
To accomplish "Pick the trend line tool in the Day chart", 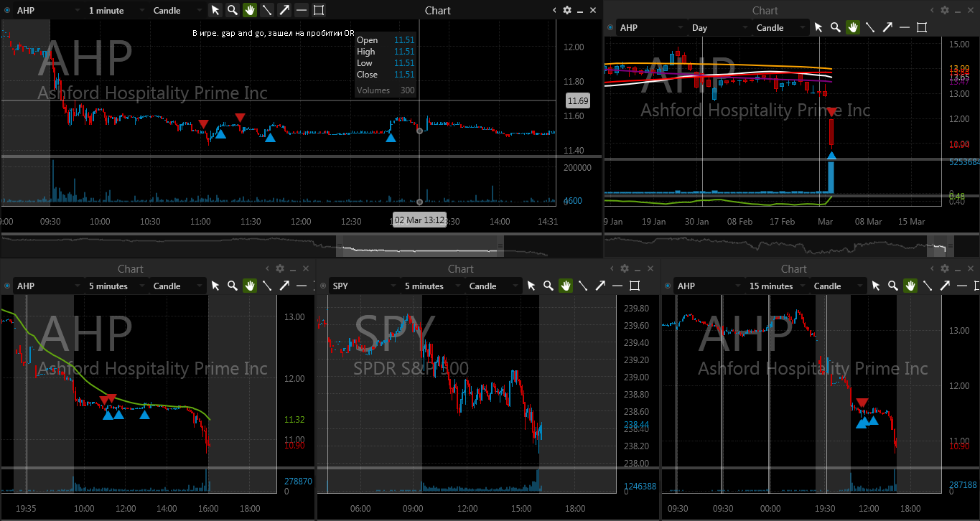I will coord(870,27).
